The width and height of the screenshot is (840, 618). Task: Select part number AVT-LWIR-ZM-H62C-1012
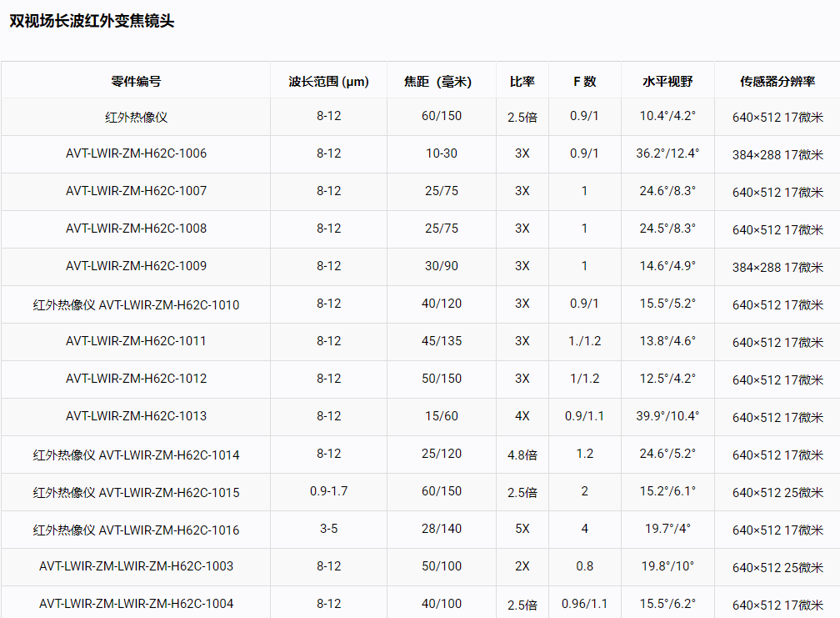pyautogui.click(x=136, y=379)
